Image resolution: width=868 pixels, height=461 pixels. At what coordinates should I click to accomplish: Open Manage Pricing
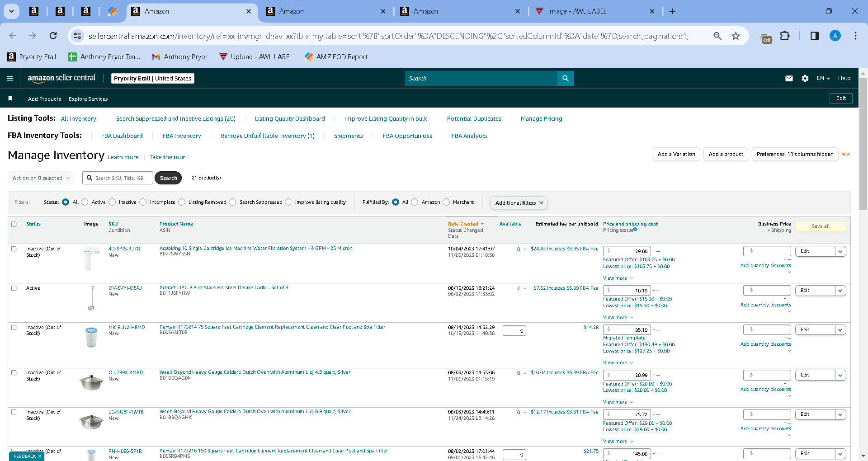pyautogui.click(x=542, y=119)
